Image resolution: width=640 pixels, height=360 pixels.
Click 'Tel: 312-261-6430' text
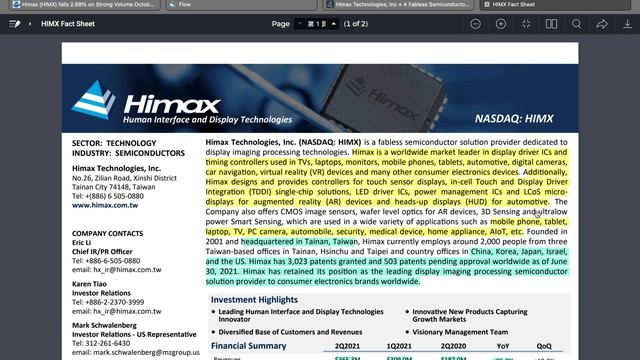tap(101, 344)
